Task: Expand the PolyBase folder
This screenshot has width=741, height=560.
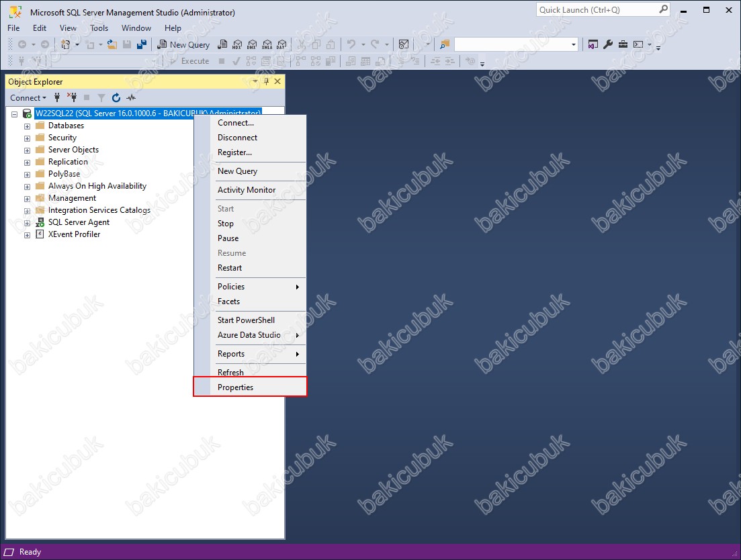Action: tap(27, 175)
